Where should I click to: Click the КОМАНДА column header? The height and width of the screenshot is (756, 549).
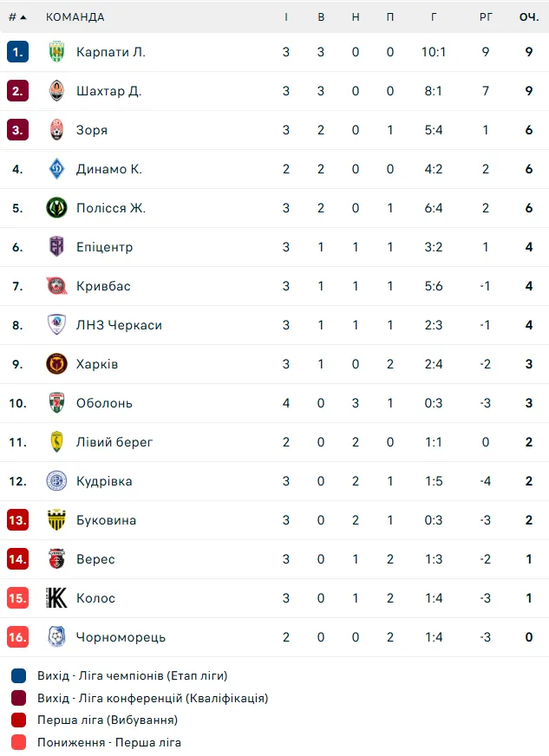[75, 16]
